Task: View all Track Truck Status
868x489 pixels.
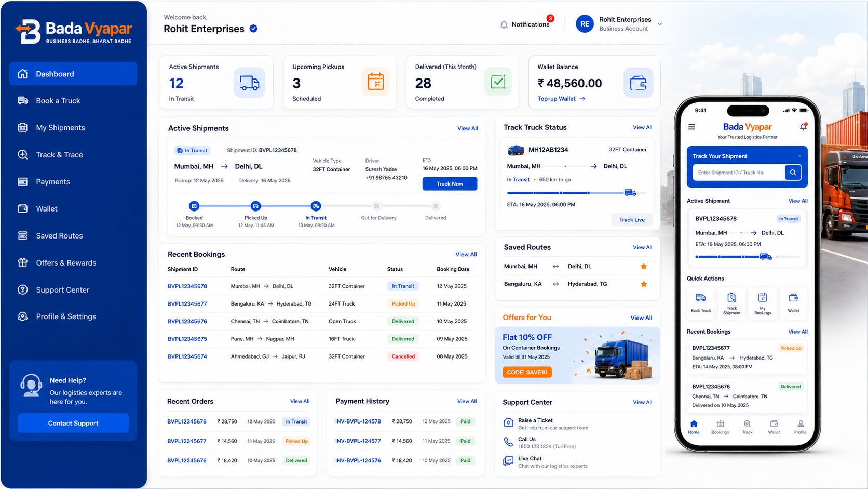Action: pos(642,127)
